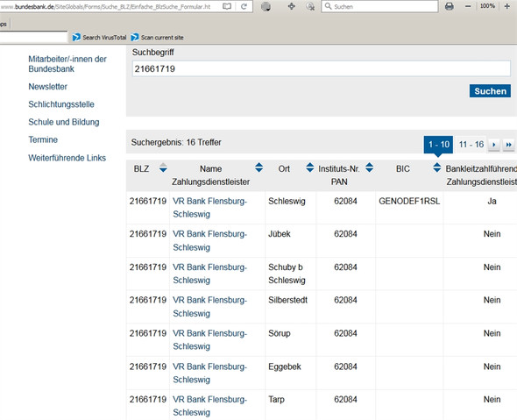Viewport: 517px width, 420px height.
Task: Switch to results page 11 - 16
Action: pos(471,145)
